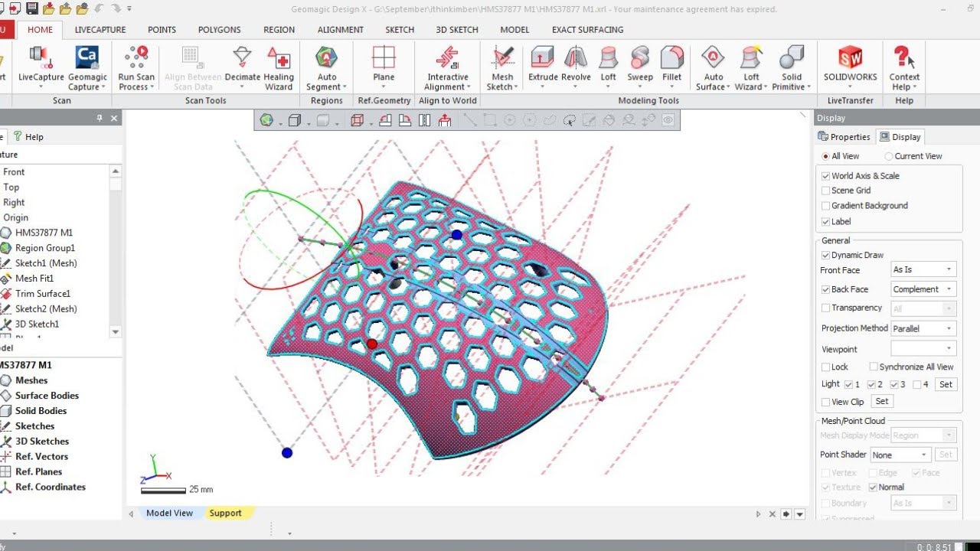Select Mesh Fit1 in feature tree

tap(34, 279)
